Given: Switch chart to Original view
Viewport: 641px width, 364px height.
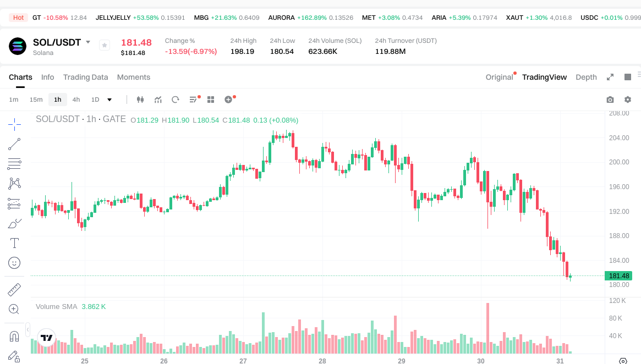Looking at the screenshot, I should [x=499, y=77].
